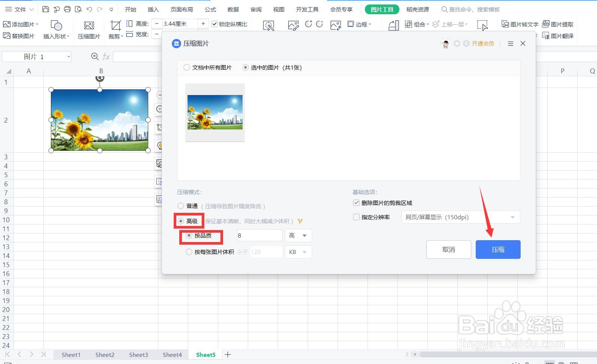Image resolution: width=597 pixels, height=364 pixels.
Task: Open the quality level (高) dropdown
Action: click(298, 235)
